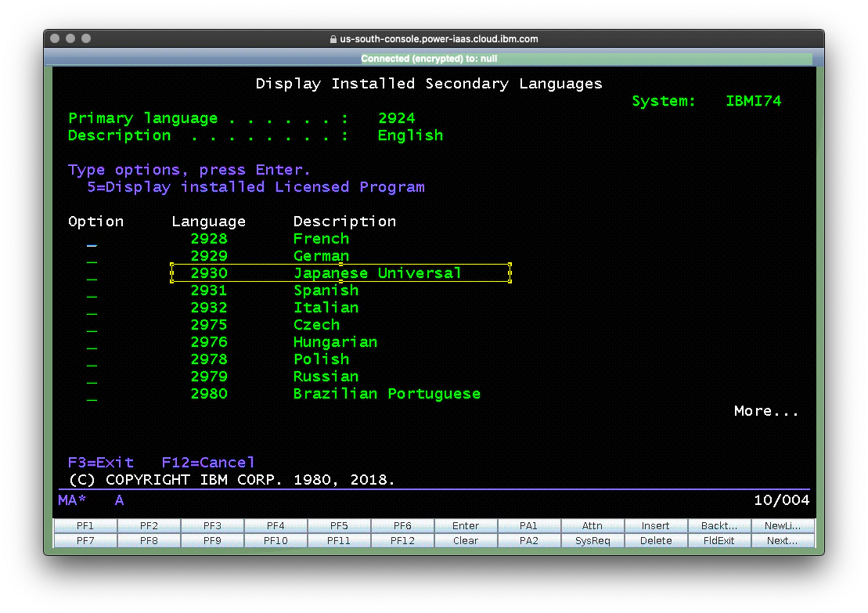The height and width of the screenshot is (613, 868).
Task: Click the console URL in the title bar
Action: [x=439, y=39]
